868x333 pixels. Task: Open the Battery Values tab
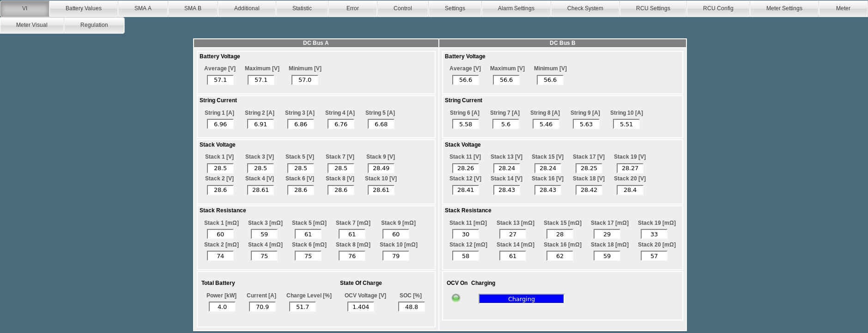[x=84, y=8]
